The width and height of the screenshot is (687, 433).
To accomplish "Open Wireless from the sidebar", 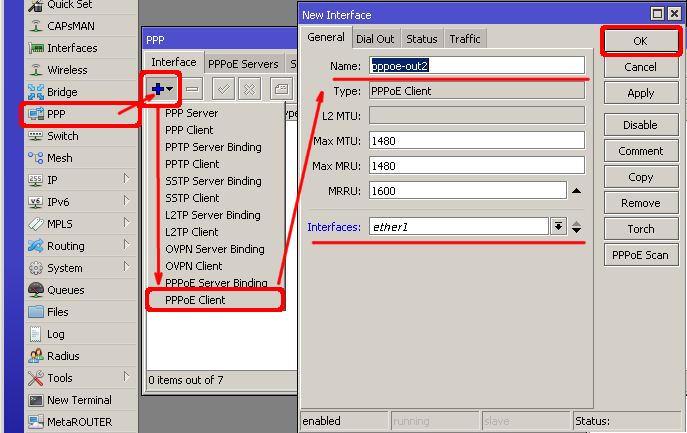I will click(x=67, y=70).
